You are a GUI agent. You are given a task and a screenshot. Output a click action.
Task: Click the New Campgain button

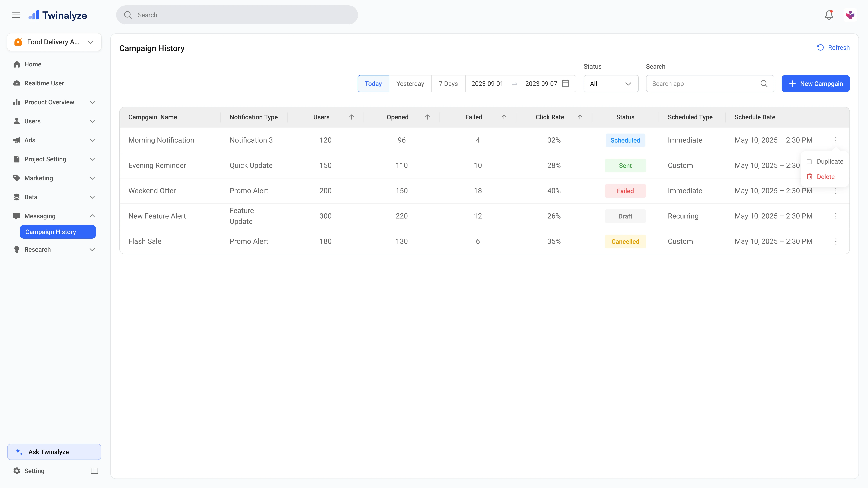(815, 84)
